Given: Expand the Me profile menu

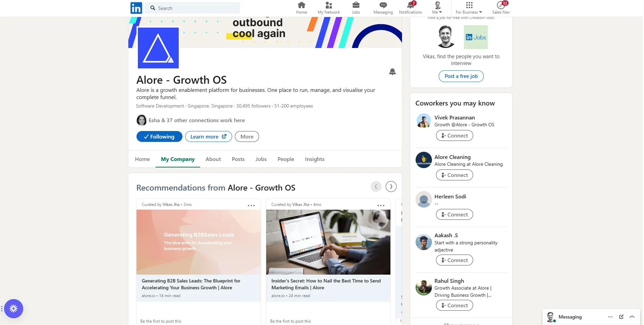Looking at the screenshot, I should click(x=437, y=8).
